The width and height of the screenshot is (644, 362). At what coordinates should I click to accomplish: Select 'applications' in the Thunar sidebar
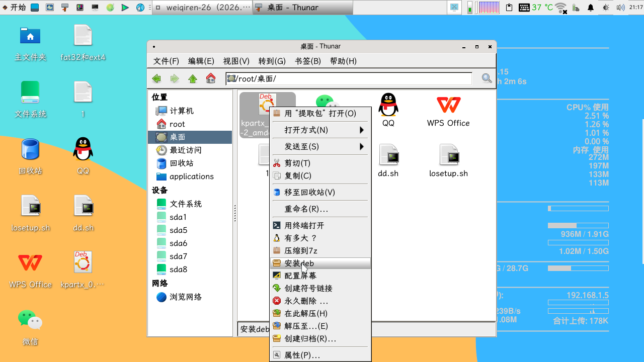[190, 176]
